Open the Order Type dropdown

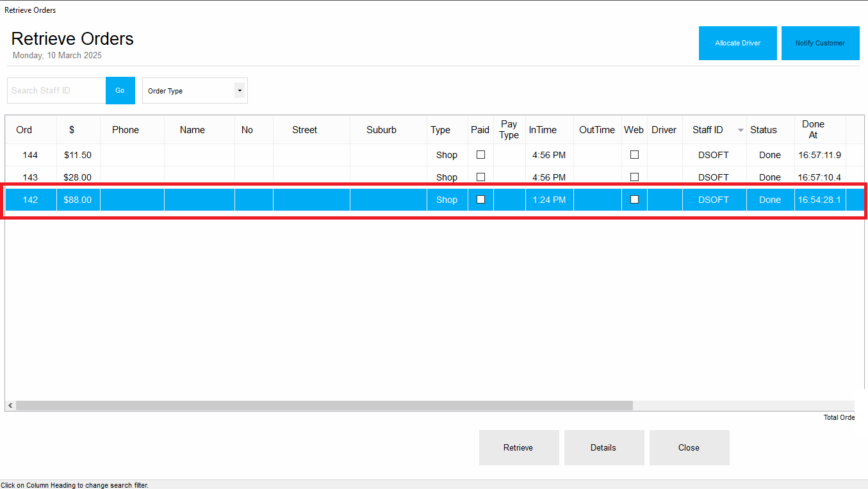tap(189, 90)
